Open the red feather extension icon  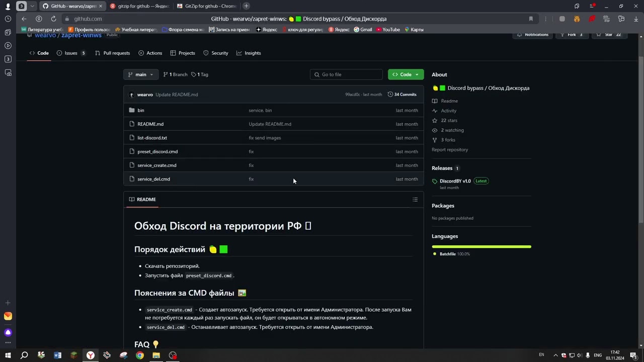click(592, 19)
